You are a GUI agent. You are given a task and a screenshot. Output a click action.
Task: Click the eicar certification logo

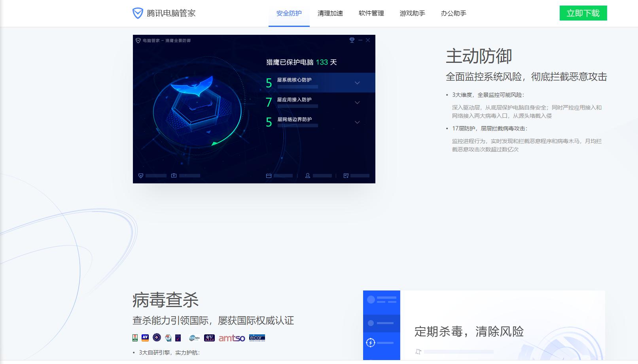pos(257,338)
